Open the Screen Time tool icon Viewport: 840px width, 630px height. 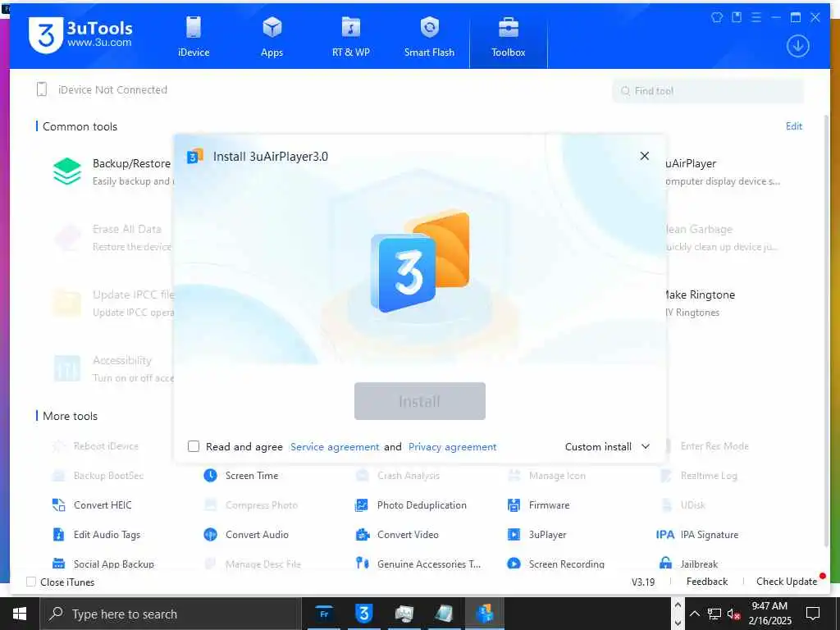tap(210, 475)
